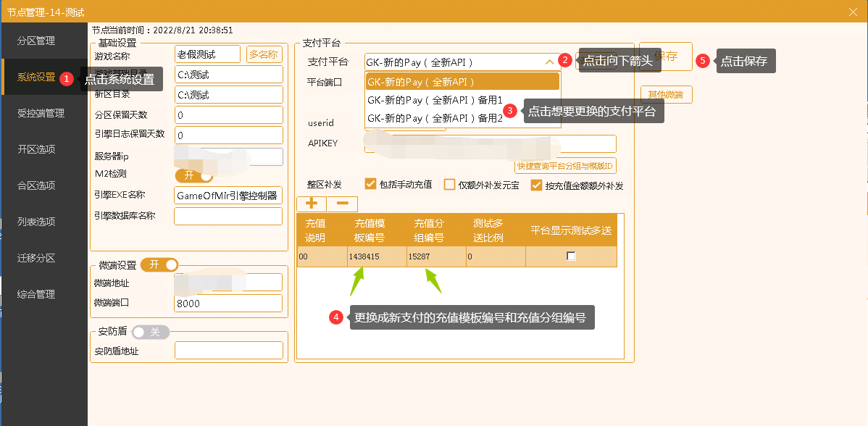Click the 多名称 button

coord(264,54)
